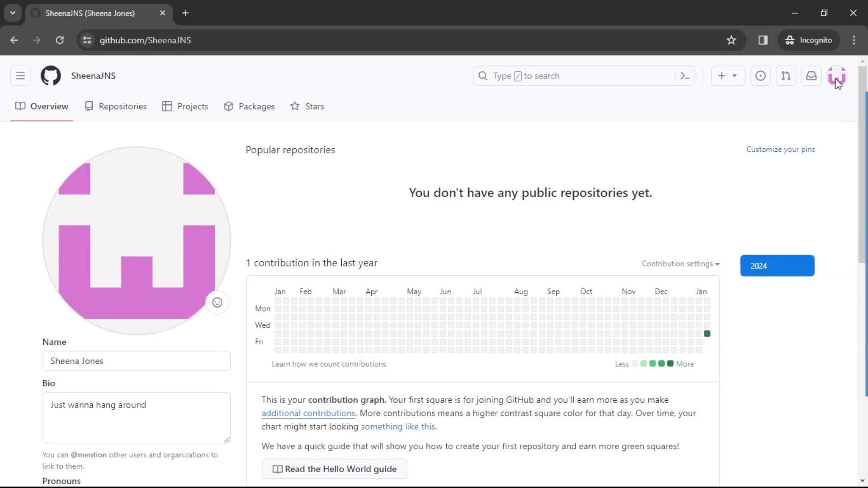The image size is (868, 488).
Task: Enable private contributions display toggle
Action: pos(679,263)
